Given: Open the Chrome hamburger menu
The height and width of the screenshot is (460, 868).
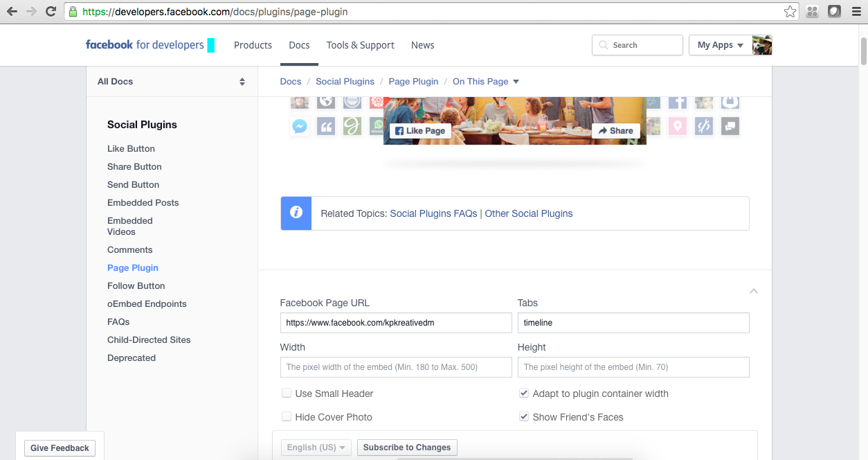Looking at the screenshot, I should (856, 12).
